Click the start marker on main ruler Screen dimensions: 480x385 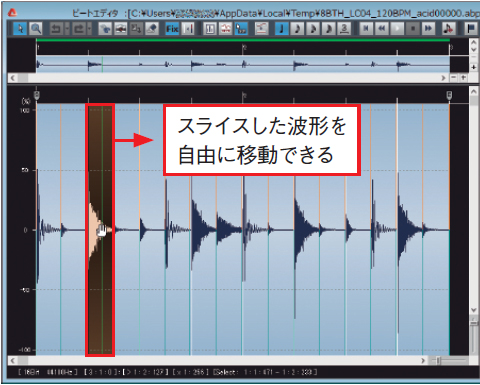tap(37, 95)
